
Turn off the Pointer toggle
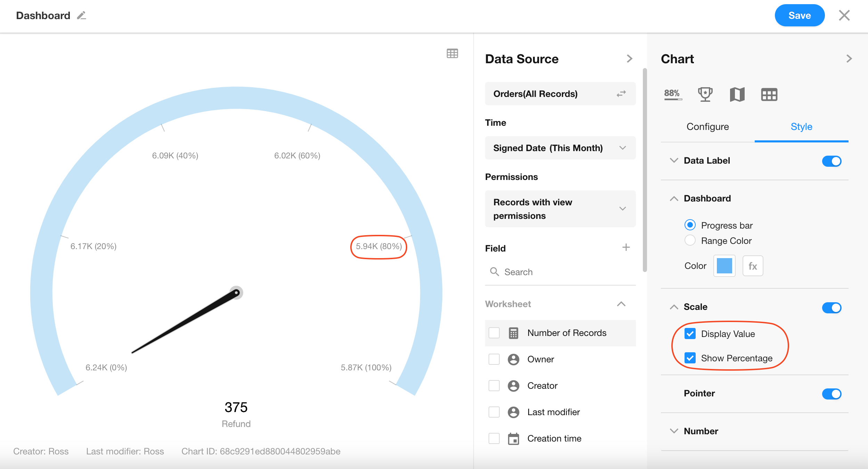[832, 394]
